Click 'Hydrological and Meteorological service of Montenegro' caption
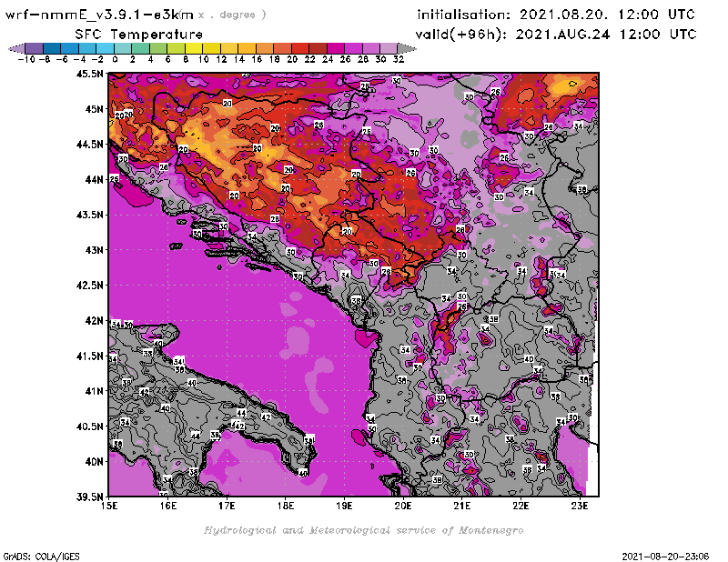Image resolution: width=728 pixels, height=562 pixels. pos(363,530)
